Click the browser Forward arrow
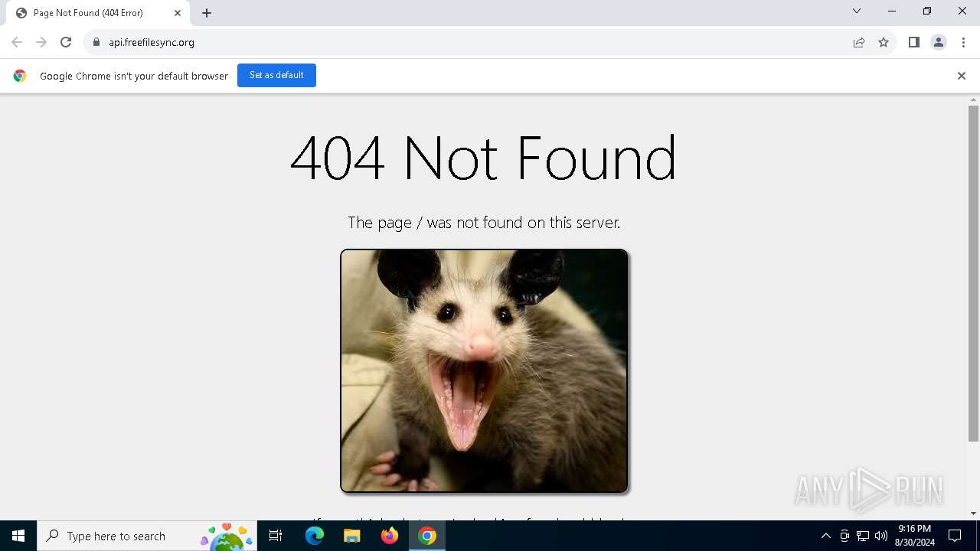This screenshot has width=980, height=551. [x=41, y=42]
